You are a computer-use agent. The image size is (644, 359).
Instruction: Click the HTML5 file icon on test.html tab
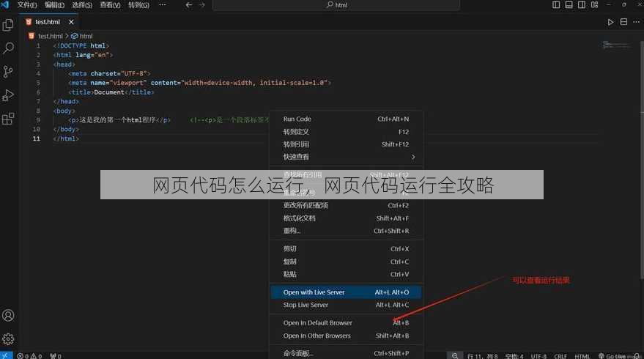coord(29,22)
